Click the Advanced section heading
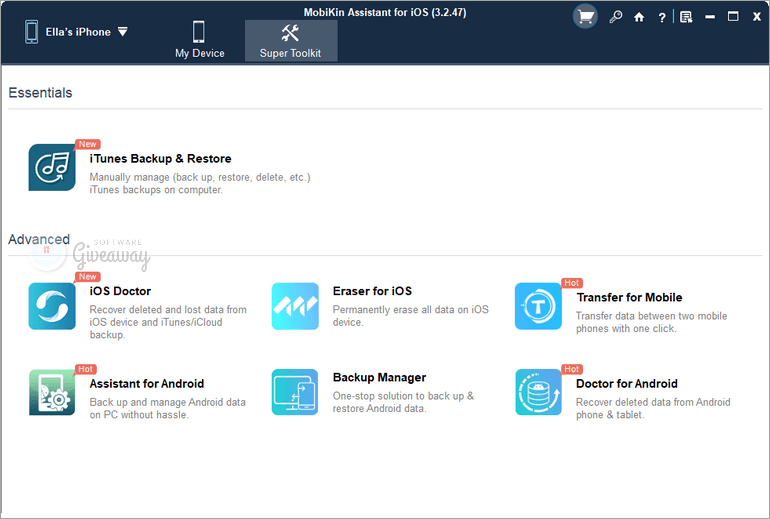This screenshot has height=519, width=770. tap(39, 239)
